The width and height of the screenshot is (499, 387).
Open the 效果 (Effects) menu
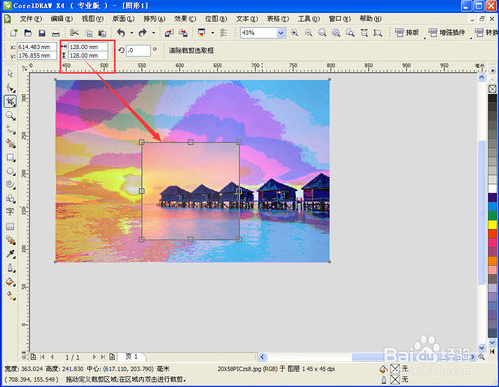pyautogui.click(x=185, y=19)
